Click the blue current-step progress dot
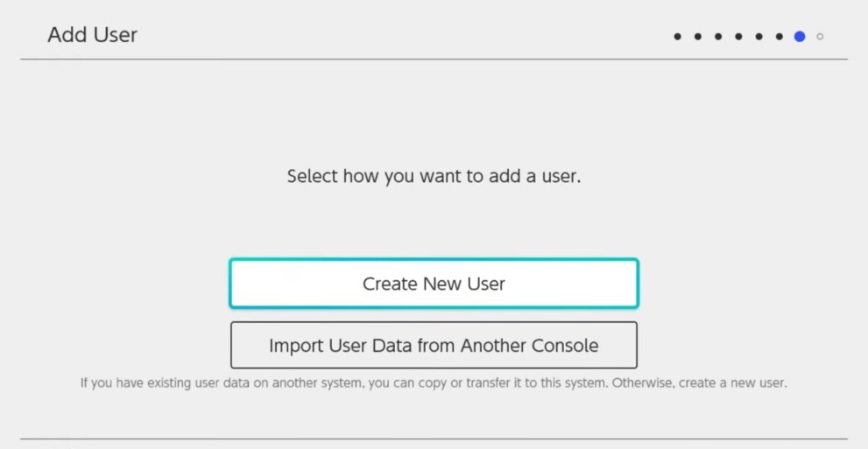868x449 pixels. 799,37
